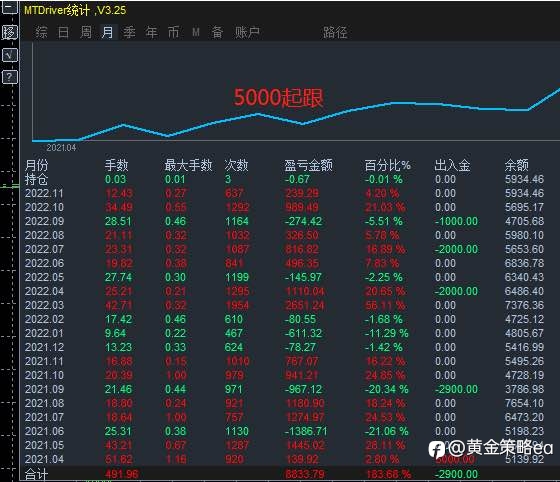Toggle the √ checkmark icon in sidebar
This screenshot has height=482, width=560.
pyautogui.click(x=10, y=55)
